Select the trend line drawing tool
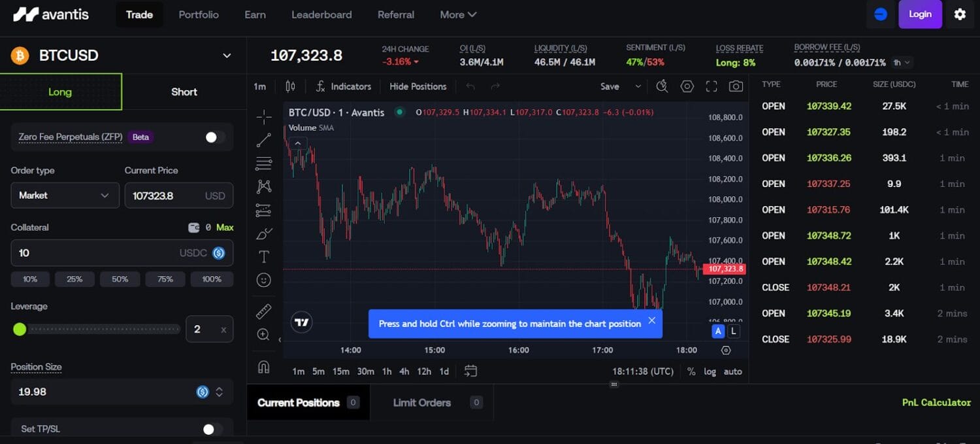This screenshot has height=444, width=980. (x=264, y=140)
